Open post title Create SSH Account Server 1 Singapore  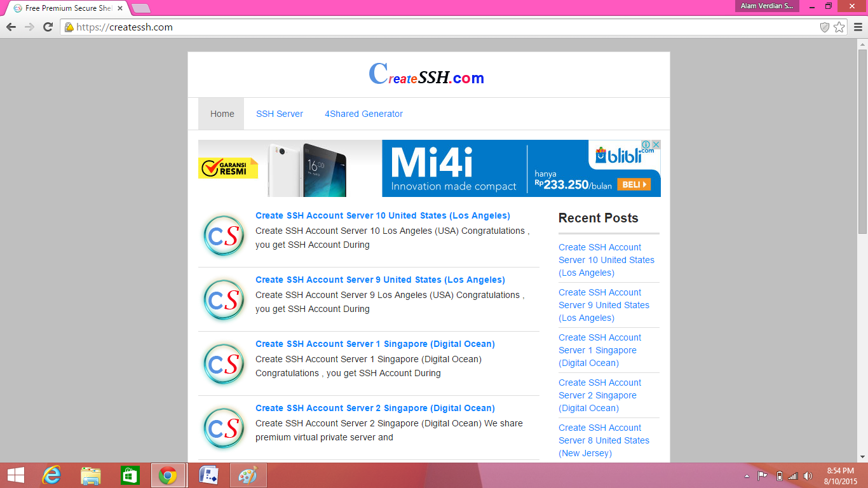(375, 344)
